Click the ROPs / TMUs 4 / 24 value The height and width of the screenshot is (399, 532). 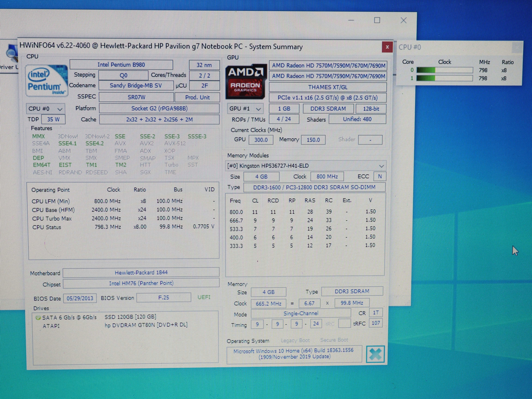pos(284,119)
